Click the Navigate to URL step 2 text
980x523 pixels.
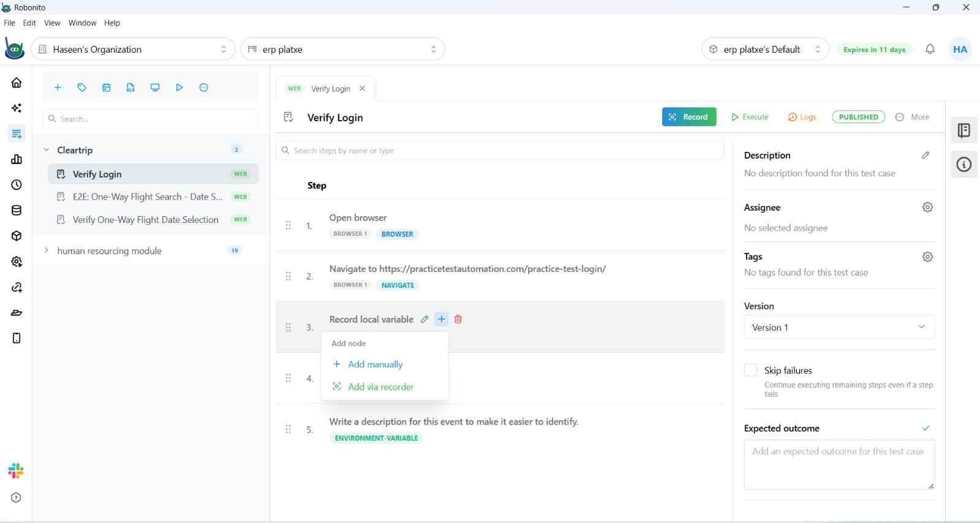(x=467, y=269)
